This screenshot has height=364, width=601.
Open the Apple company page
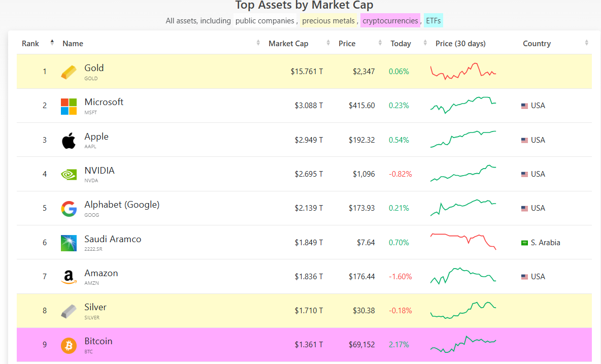pos(96,137)
